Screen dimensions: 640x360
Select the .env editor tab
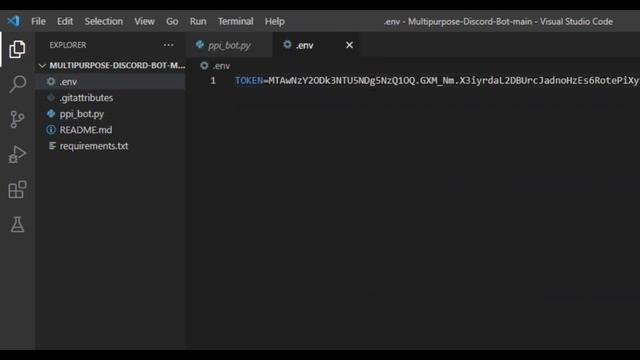click(316, 45)
